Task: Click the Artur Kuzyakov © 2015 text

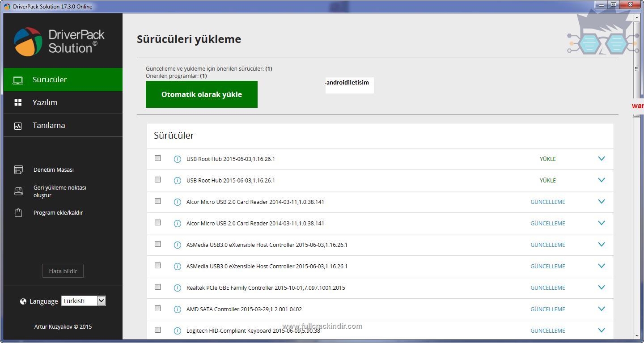Action: (x=63, y=327)
